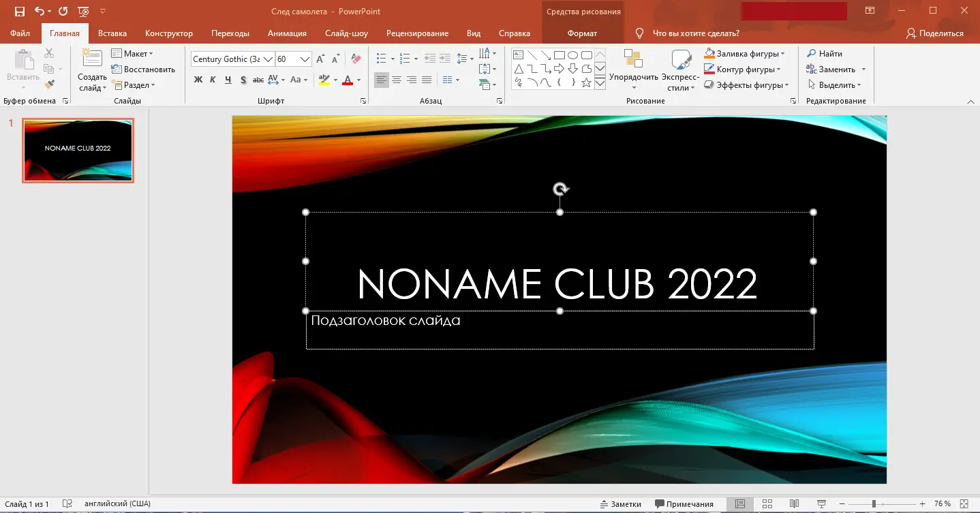The width and height of the screenshot is (980, 513).
Task: Toggle italic formatting (К)
Action: pyautogui.click(x=213, y=80)
